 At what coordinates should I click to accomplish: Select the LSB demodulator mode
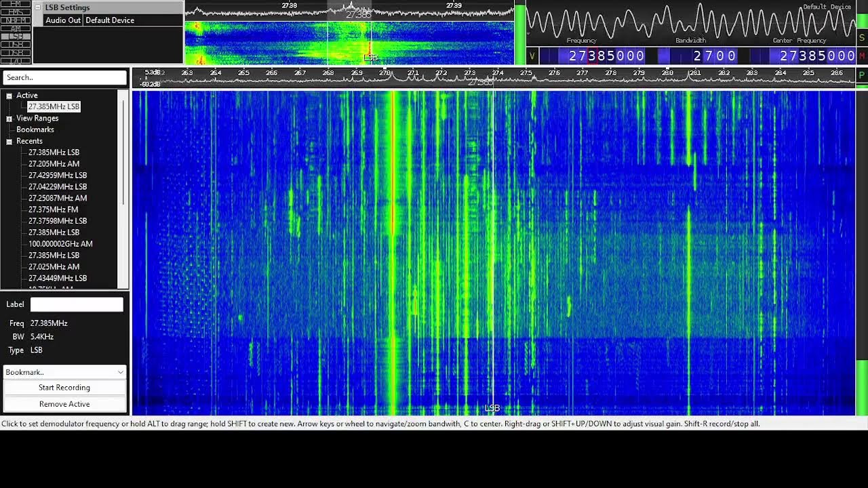click(x=16, y=36)
